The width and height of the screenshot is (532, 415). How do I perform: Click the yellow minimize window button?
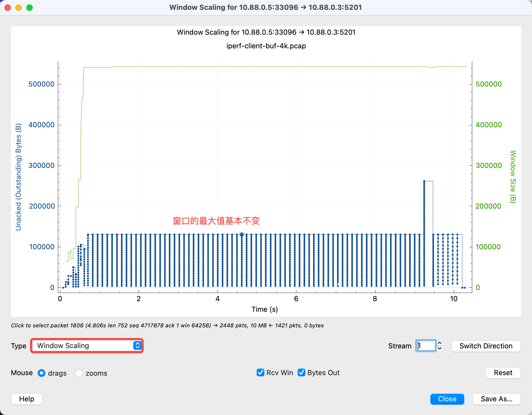[19, 8]
